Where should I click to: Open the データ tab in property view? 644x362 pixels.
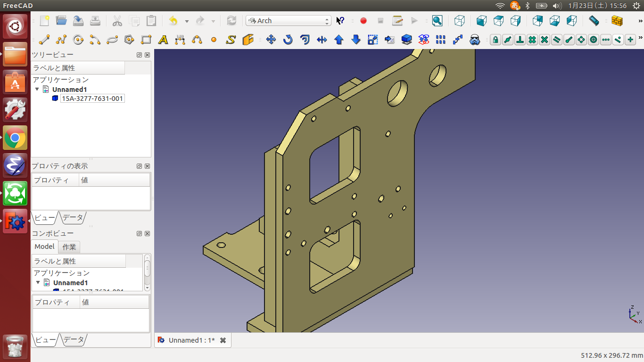[x=73, y=217]
